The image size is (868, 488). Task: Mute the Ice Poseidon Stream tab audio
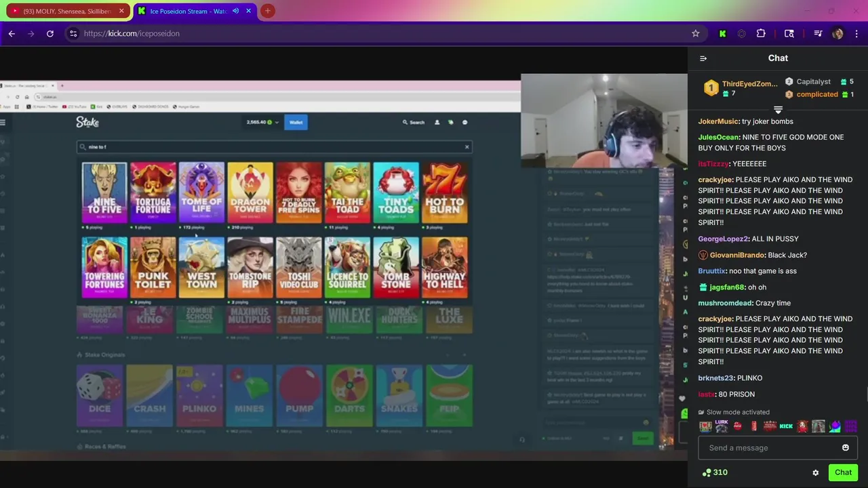click(x=235, y=11)
